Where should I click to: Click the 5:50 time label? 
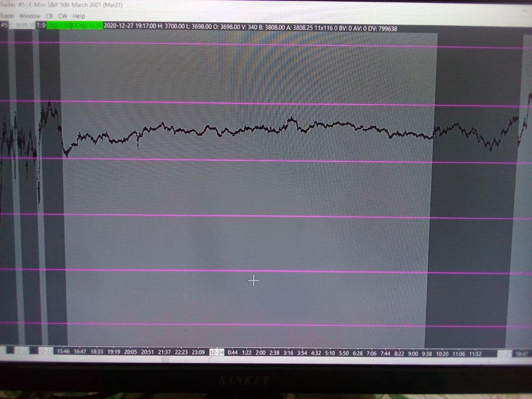click(344, 353)
